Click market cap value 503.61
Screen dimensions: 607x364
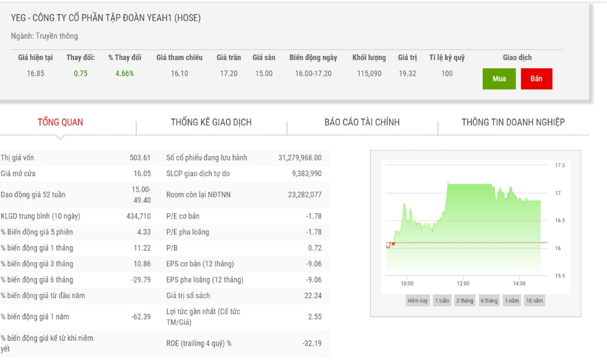[x=140, y=158]
